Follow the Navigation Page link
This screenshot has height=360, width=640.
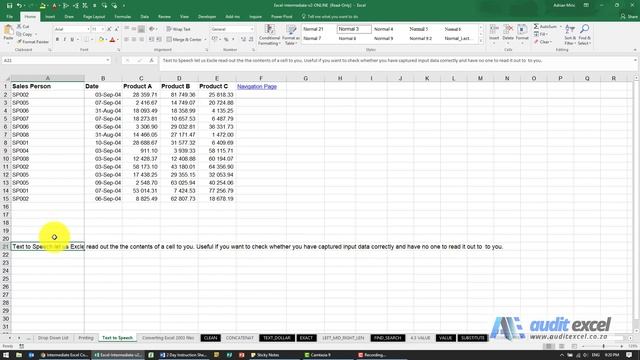tap(257, 87)
